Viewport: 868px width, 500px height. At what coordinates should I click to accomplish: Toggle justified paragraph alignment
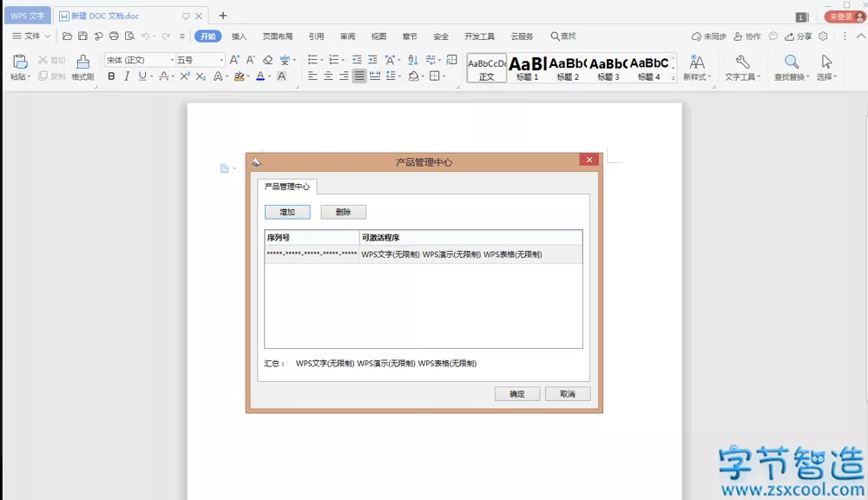[359, 76]
